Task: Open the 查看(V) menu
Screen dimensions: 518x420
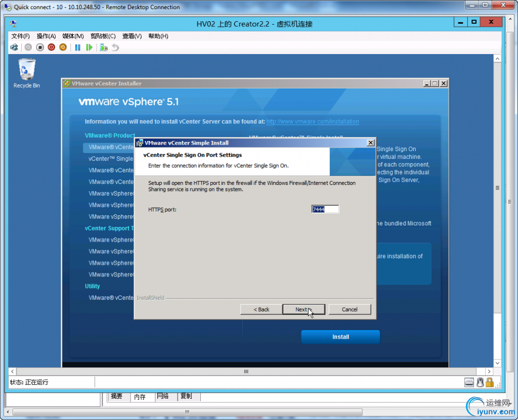Action: point(132,36)
